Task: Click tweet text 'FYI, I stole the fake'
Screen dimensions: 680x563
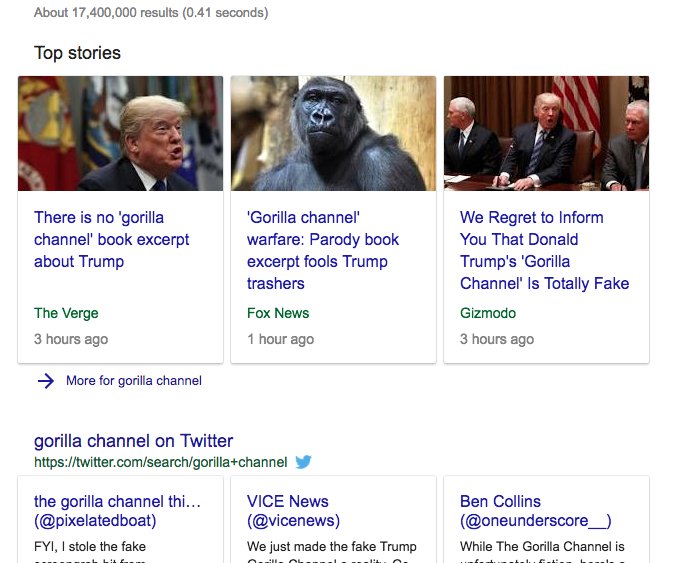Action: (90, 546)
